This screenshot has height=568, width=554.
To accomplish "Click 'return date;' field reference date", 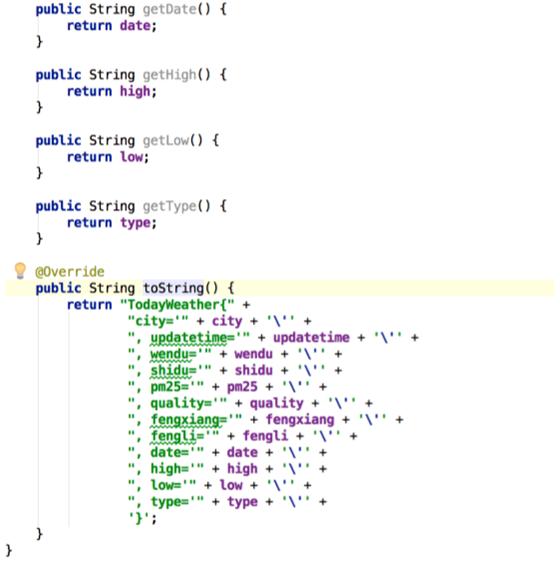I will click(x=135, y=26).
